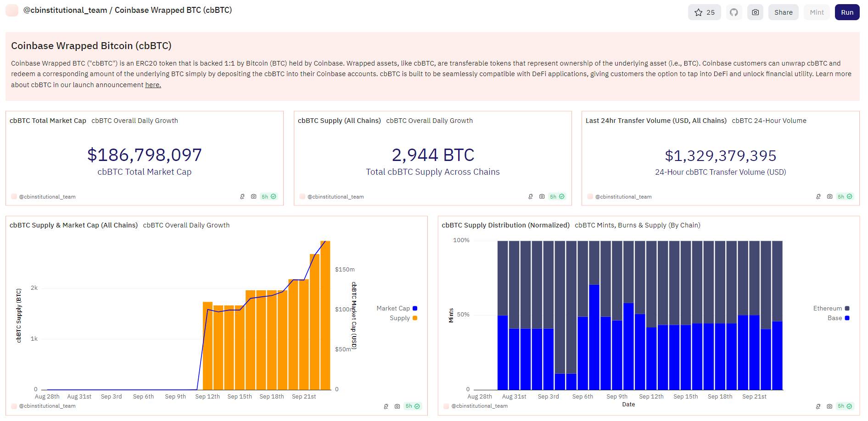The height and width of the screenshot is (421, 868).
Task: Run the dashboard with the Run button
Action: point(847,12)
